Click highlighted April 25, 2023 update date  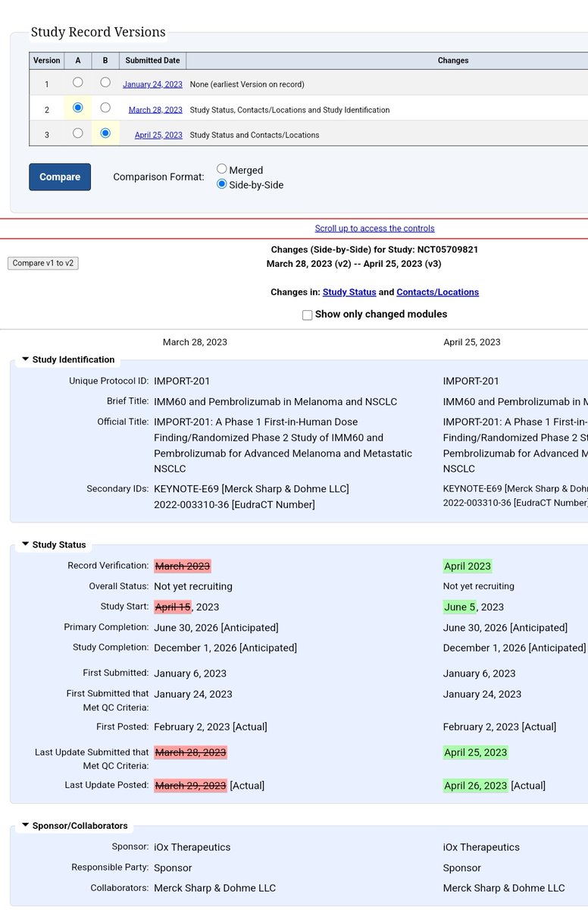click(x=475, y=752)
